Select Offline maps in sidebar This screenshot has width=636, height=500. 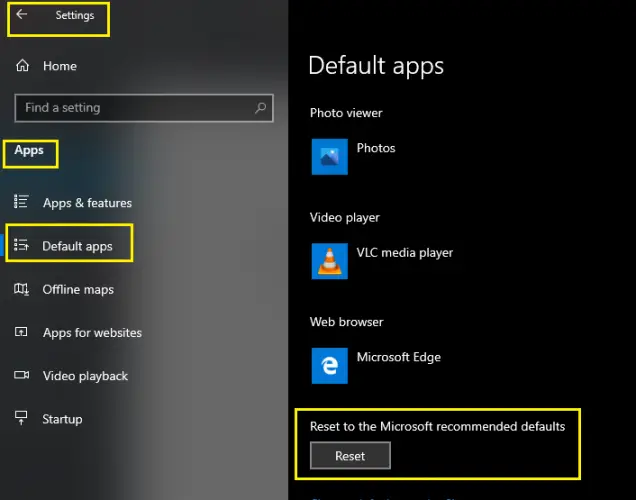(x=78, y=290)
